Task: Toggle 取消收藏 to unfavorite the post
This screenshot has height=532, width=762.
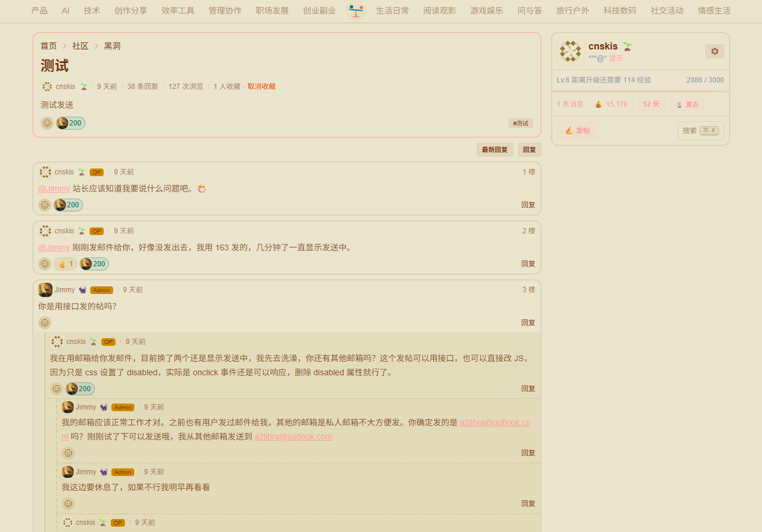Action: click(261, 87)
